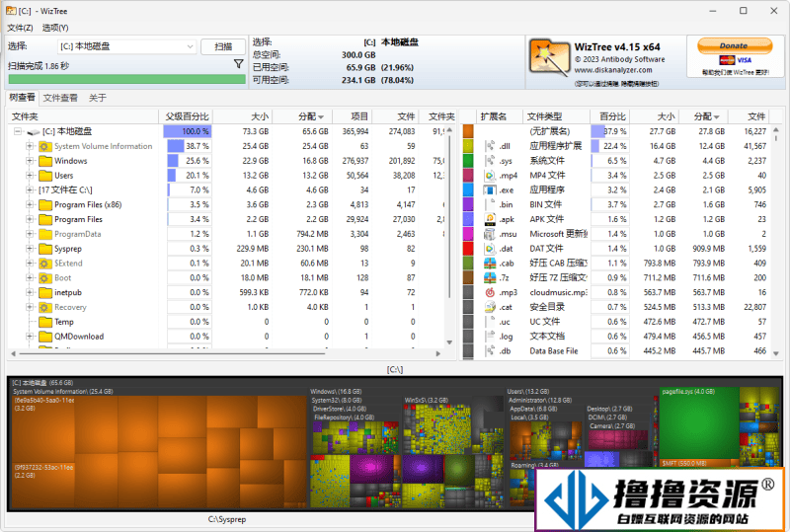790x532 pixels.
Task: Click the .apk file type icon
Action: point(490,219)
